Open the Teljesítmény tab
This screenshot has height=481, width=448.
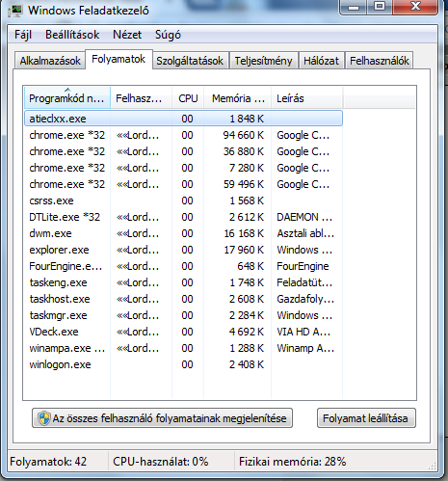point(263,61)
